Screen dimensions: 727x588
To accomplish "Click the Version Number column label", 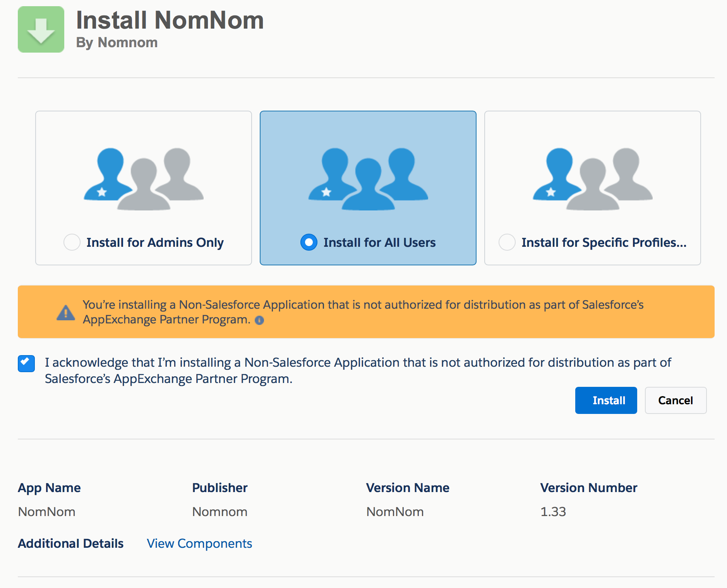I will tap(588, 488).
